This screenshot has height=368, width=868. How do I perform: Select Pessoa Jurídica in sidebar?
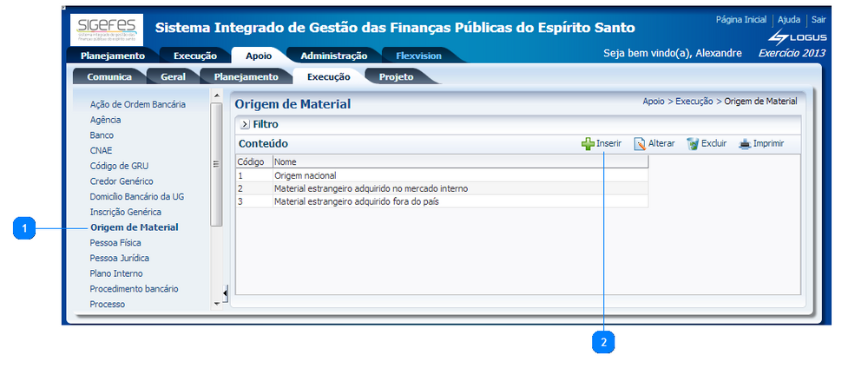[120, 259]
